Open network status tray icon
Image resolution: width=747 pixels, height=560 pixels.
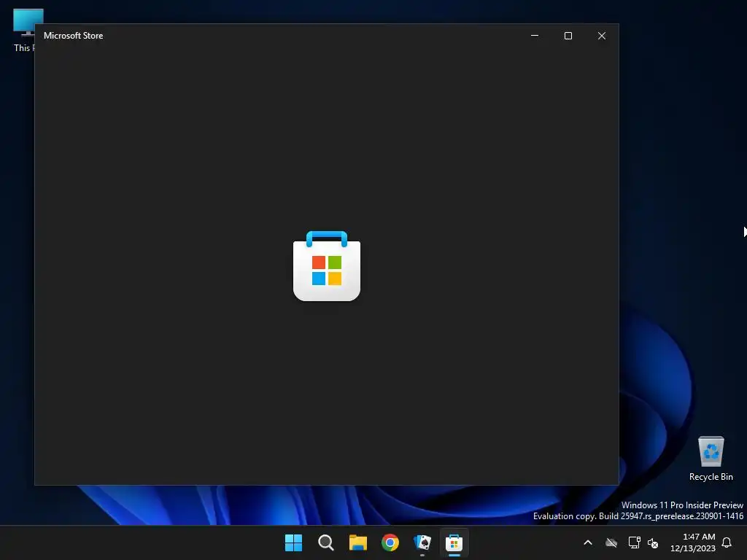point(634,542)
